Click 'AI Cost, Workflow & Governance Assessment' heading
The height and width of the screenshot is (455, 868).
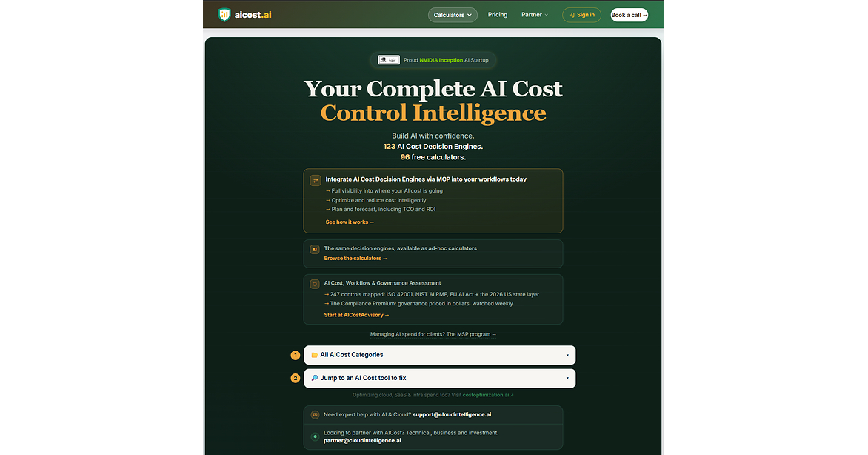pos(382,282)
